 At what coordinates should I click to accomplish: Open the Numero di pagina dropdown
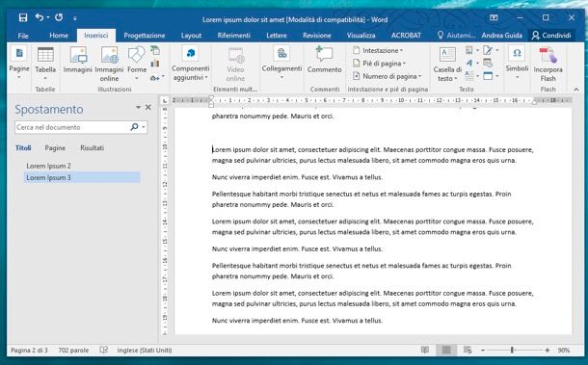[388, 76]
